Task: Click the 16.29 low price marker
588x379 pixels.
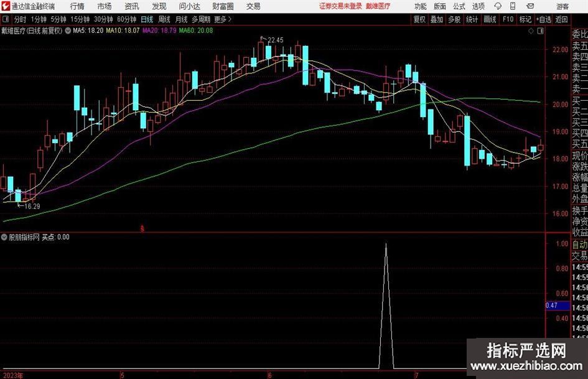Action: pos(32,207)
